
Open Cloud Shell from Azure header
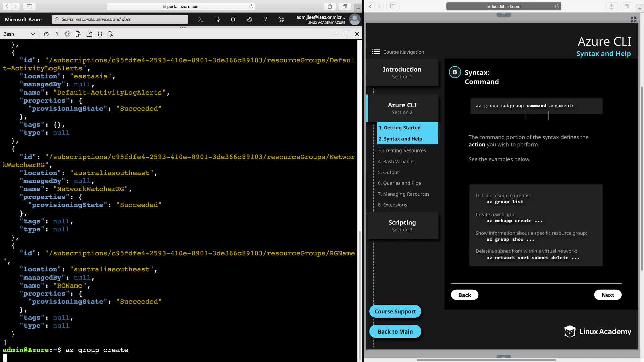click(201, 19)
